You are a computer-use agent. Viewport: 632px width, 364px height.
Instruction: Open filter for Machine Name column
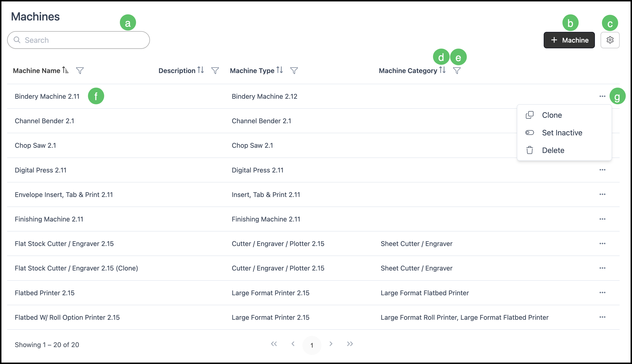tap(80, 71)
